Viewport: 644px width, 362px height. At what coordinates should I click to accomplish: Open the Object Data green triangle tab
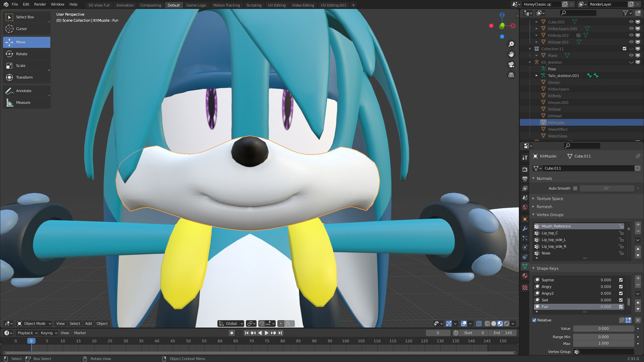click(525, 266)
